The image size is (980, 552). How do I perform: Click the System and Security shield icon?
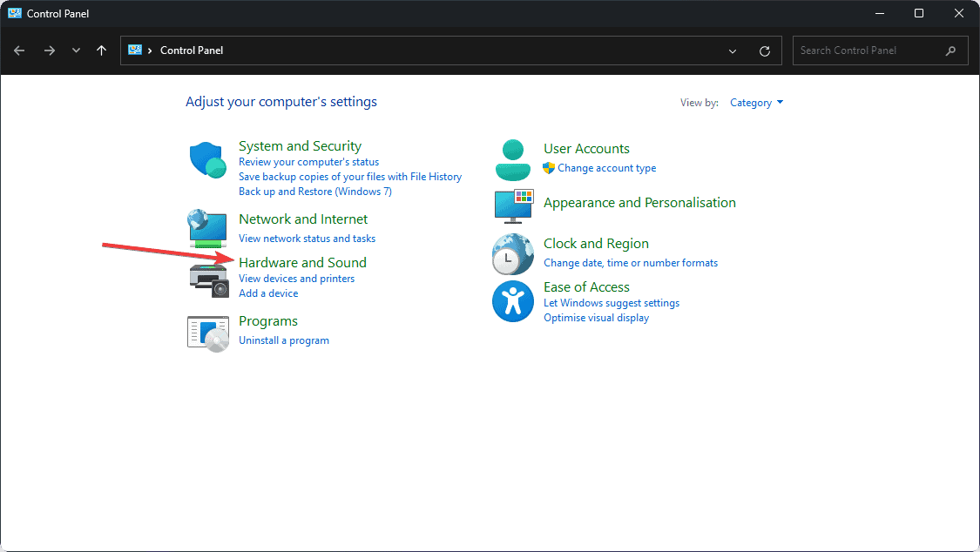(x=207, y=159)
